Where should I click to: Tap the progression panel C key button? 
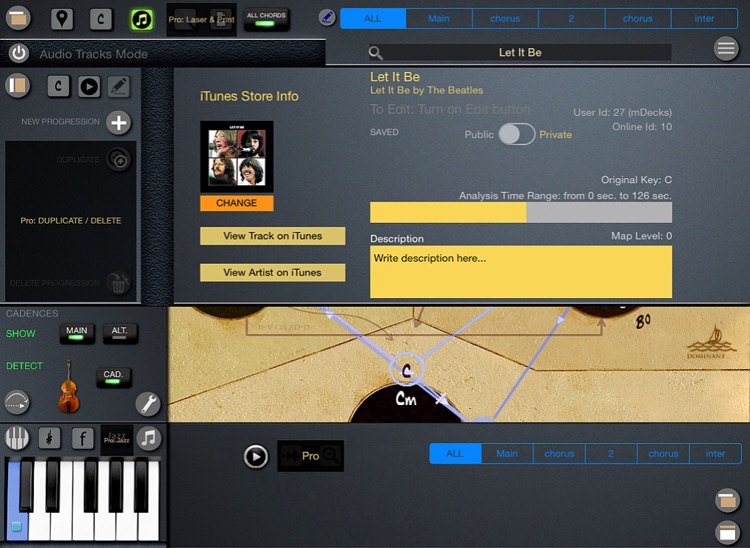click(x=58, y=87)
